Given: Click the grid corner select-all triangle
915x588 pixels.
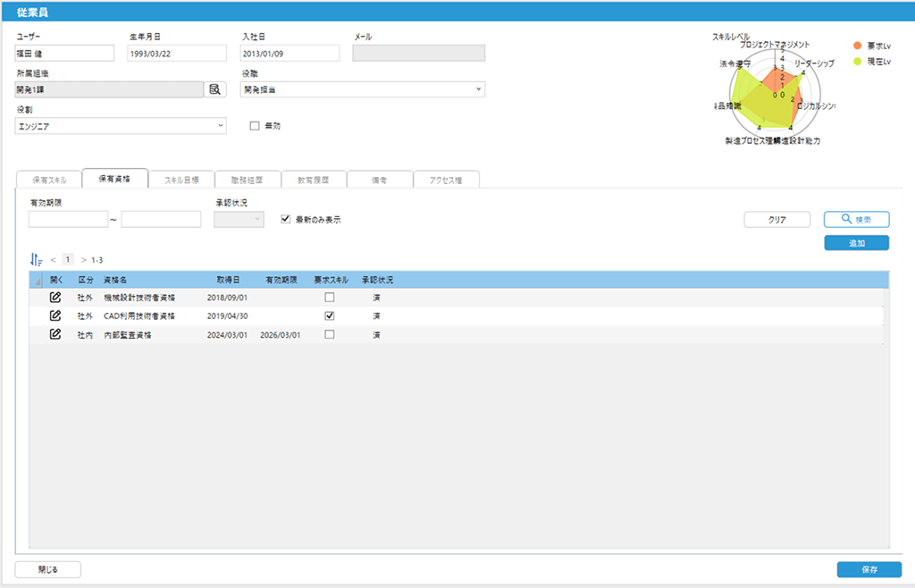Looking at the screenshot, I should [37, 281].
